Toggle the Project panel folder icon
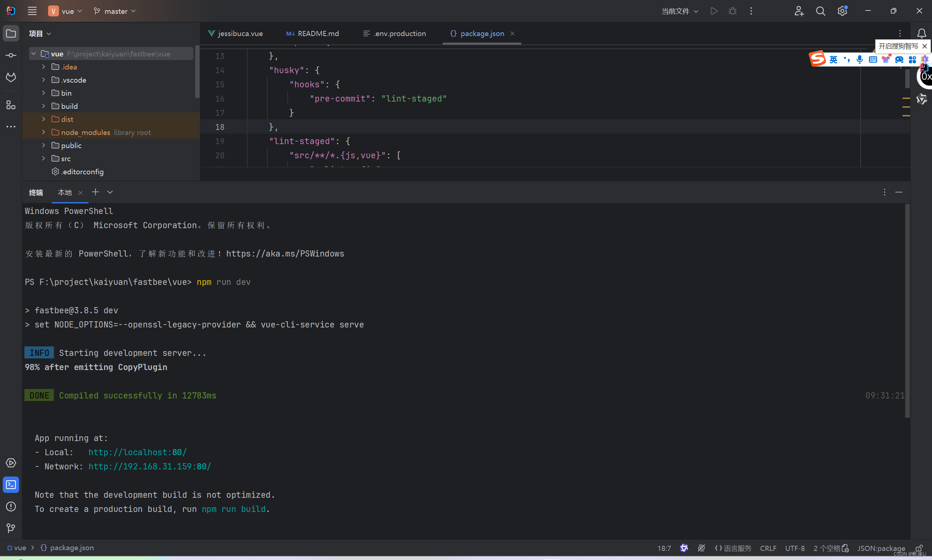The image size is (932, 560). coord(11,33)
